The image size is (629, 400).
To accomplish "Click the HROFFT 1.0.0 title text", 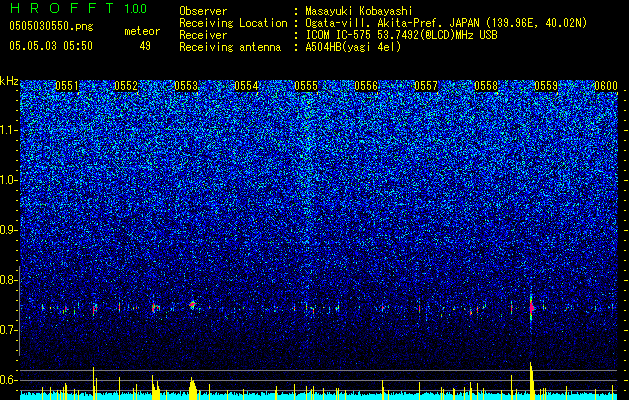I will [x=78, y=8].
